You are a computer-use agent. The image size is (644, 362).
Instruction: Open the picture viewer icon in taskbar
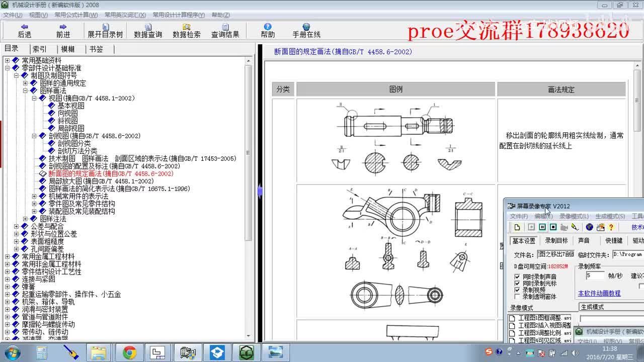[276, 353]
